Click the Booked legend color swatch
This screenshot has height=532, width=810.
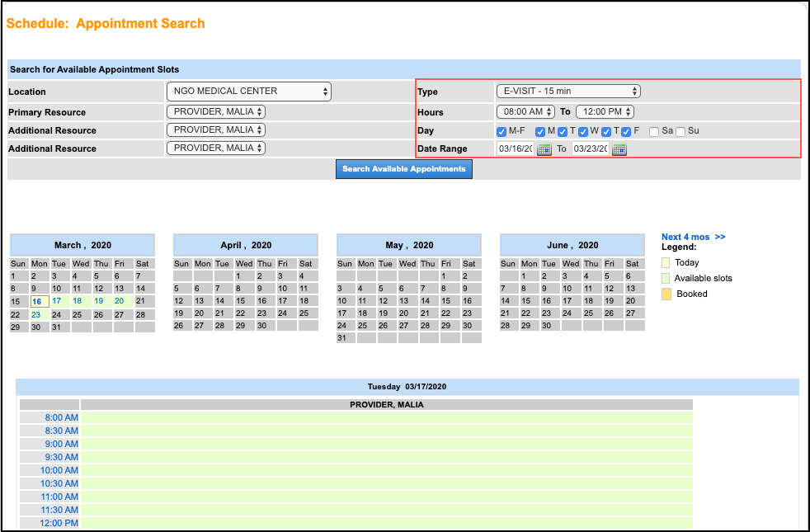click(666, 294)
